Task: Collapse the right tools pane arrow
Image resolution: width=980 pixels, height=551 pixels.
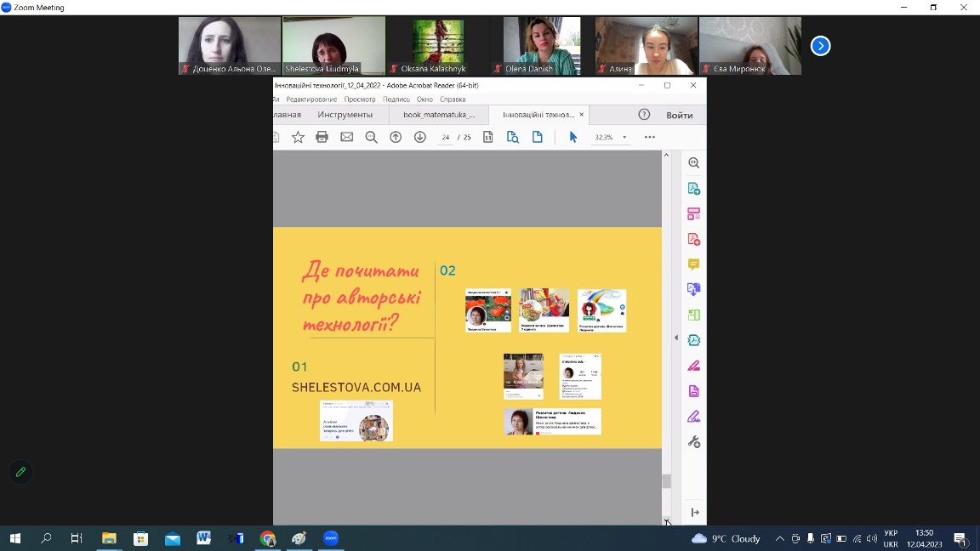Action: click(x=676, y=338)
